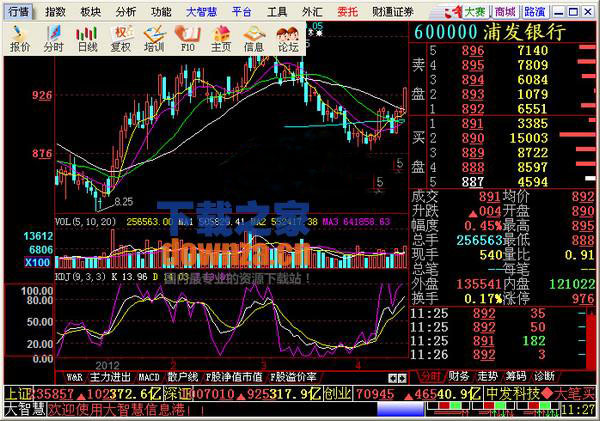Click the 复权 adjustment icon
The image size is (600, 421).
click(x=121, y=39)
